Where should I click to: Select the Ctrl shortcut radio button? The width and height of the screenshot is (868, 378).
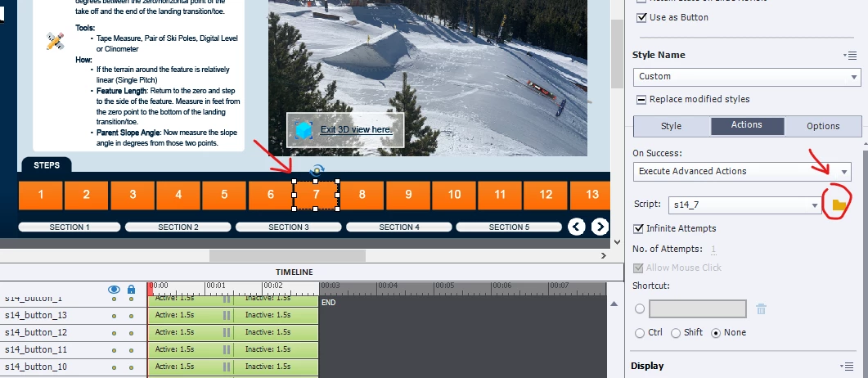click(x=640, y=333)
